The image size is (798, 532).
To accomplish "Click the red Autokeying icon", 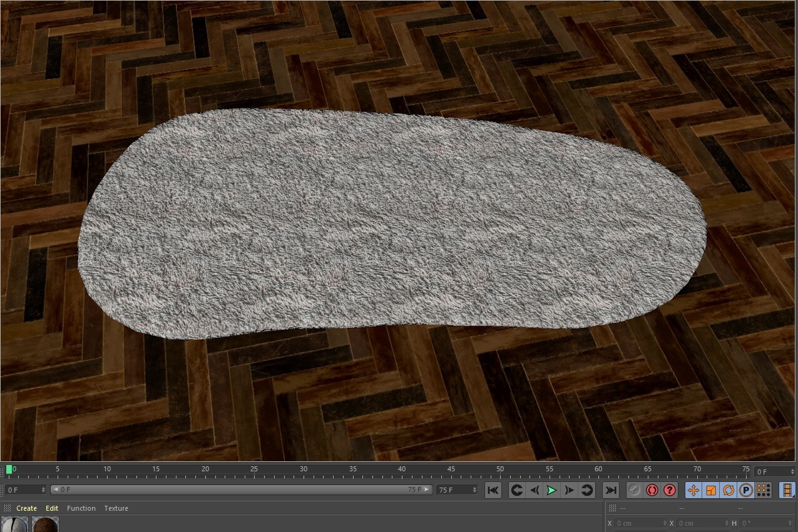I will pyautogui.click(x=652, y=491).
